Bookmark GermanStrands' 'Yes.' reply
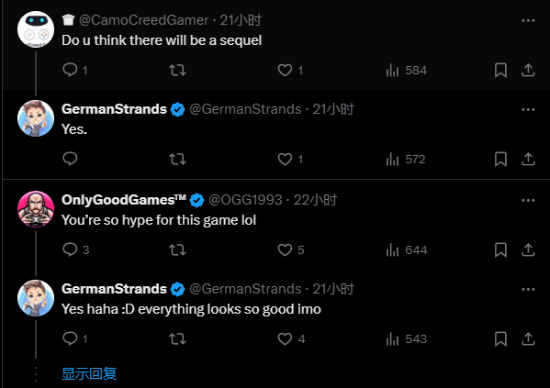The width and height of the screenshot is (550, 388). [501, 159]
